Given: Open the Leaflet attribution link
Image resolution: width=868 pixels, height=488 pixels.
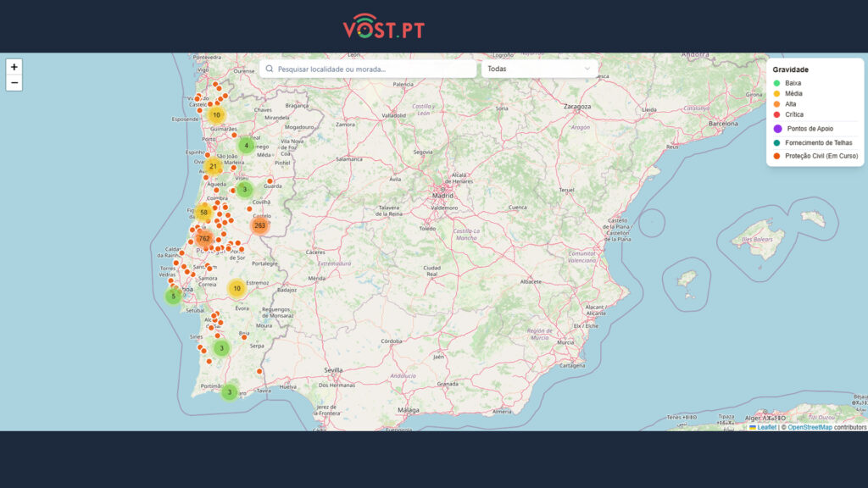Looking at the screenshot, I should point(766,427).
